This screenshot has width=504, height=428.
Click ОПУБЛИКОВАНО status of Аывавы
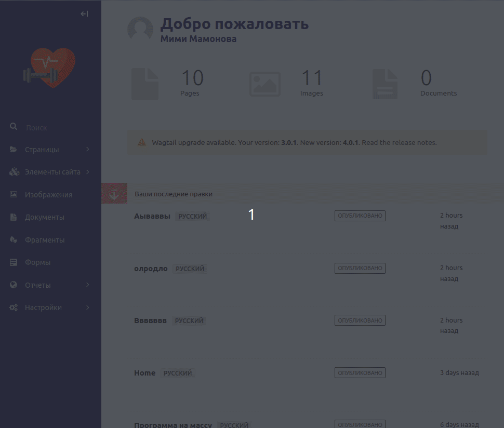pyautogui.click(x=360, y=216)
